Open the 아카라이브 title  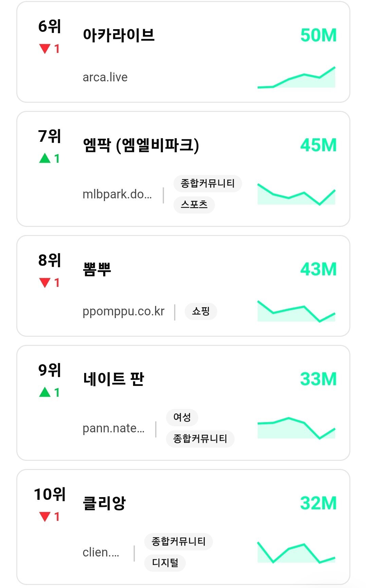coord(119,35)
